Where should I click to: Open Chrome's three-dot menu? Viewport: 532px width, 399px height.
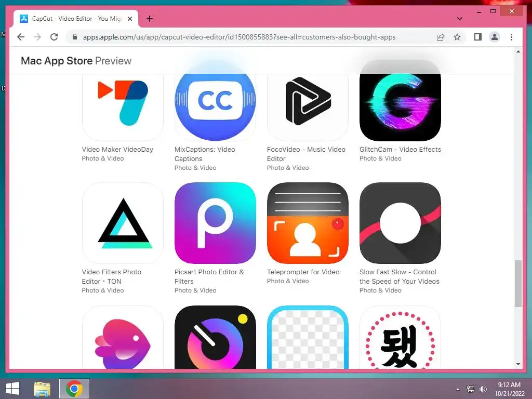(x=511, y=37)
